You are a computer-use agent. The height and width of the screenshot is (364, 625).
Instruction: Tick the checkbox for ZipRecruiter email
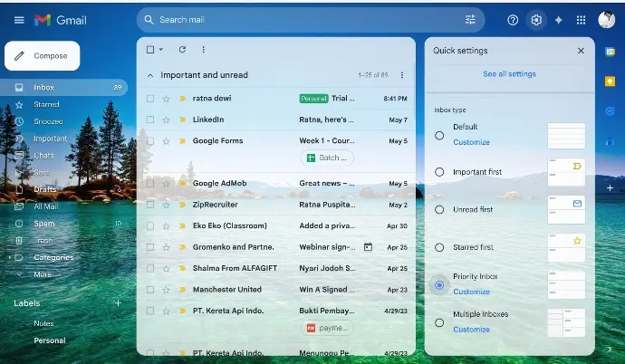point(150,205)
